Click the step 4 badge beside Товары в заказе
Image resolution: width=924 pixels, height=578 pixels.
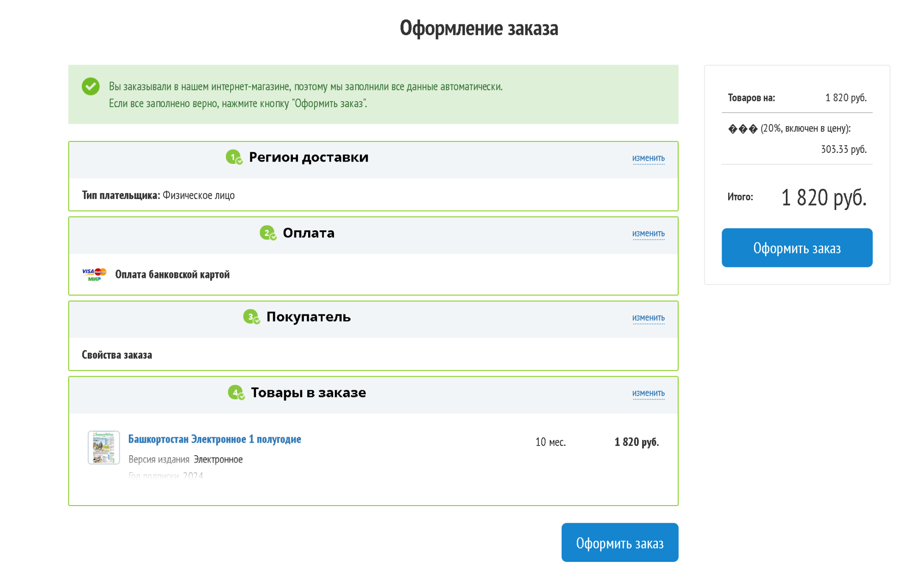[236, 392]
